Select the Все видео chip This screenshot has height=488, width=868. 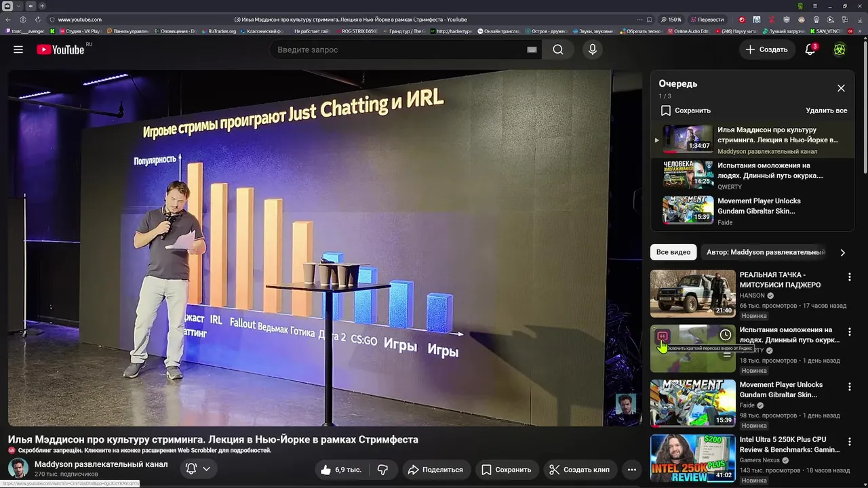[x=673, y=252]
